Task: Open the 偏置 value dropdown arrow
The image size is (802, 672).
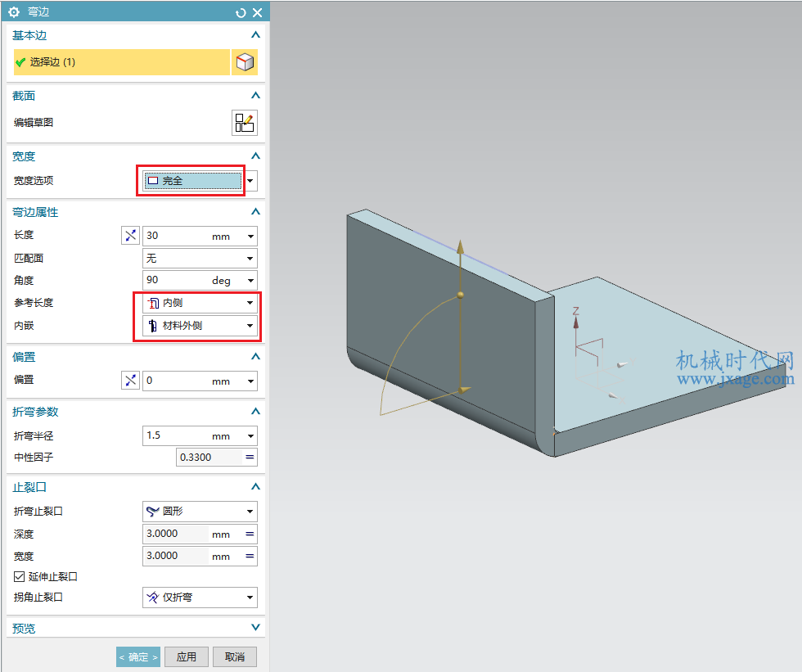Action: [250, 381]
